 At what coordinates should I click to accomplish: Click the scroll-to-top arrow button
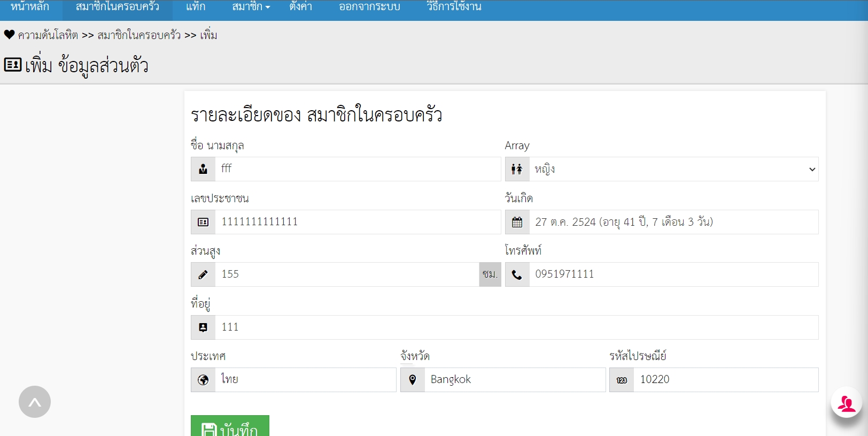35,402
